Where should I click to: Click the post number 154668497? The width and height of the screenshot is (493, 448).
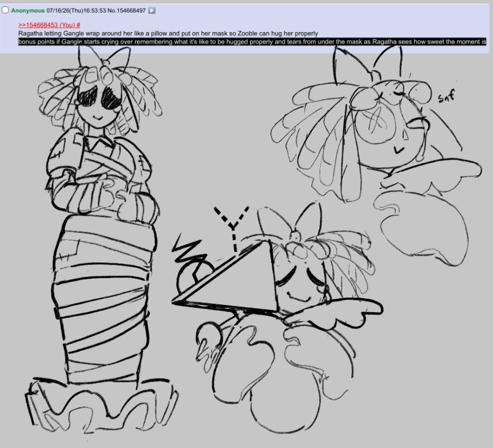coord(131,11)
